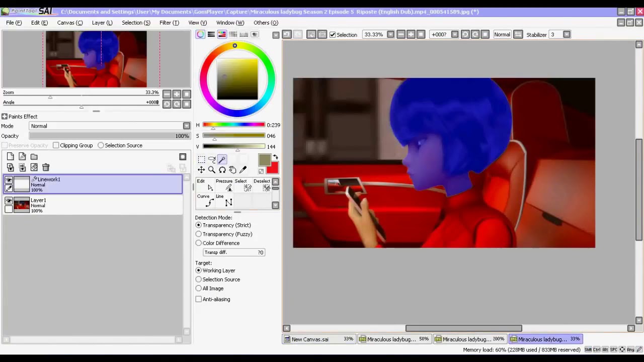Hide the Layer1 layer eye icon
644x362 pixels.
click(9, 201)
